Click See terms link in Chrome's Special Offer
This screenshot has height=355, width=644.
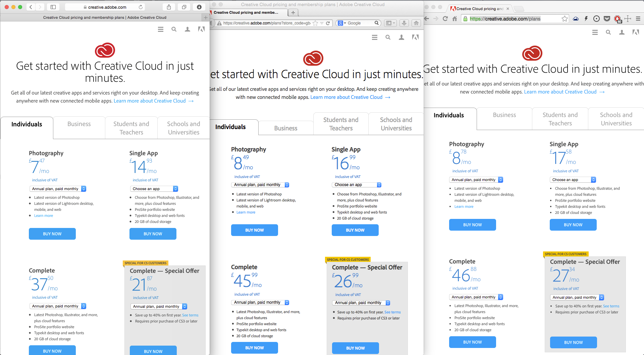(x=611, y=306)
